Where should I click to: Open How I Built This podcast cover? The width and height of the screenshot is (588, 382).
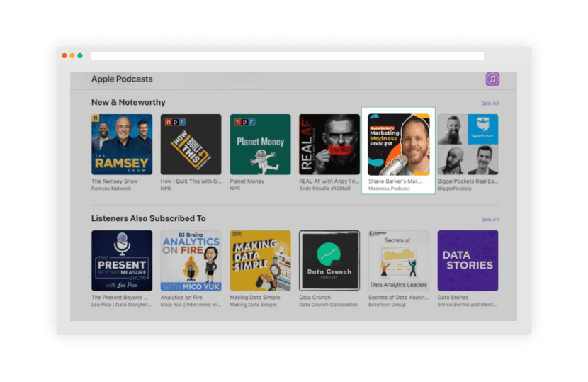tap(191, 145)
